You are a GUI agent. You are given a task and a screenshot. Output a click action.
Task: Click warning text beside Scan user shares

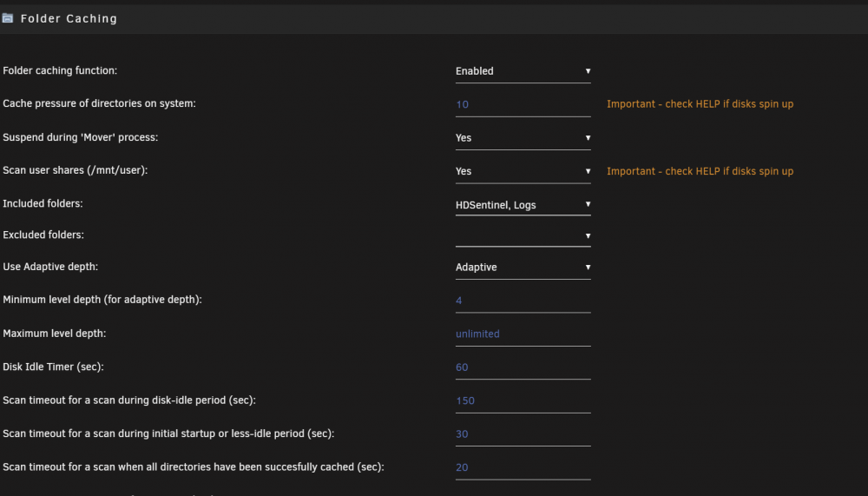pyautogui.click(x=700, y=171)
